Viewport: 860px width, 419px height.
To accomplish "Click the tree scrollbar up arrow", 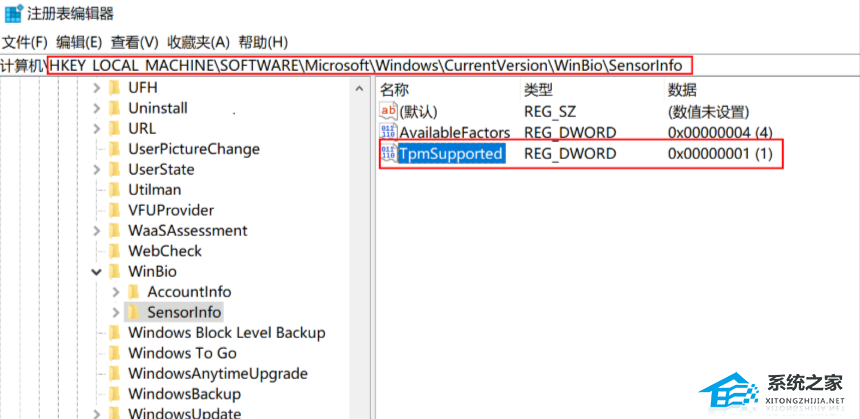I will 359,88.
